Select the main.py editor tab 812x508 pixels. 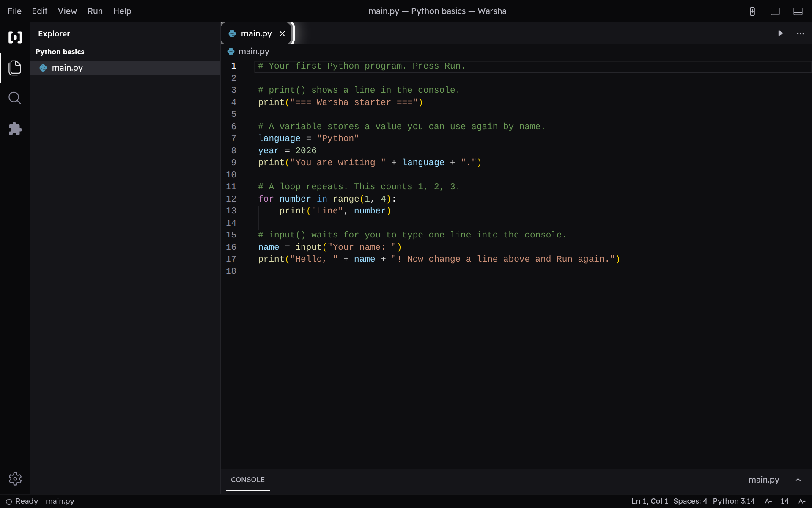click(x=257, y=33)
